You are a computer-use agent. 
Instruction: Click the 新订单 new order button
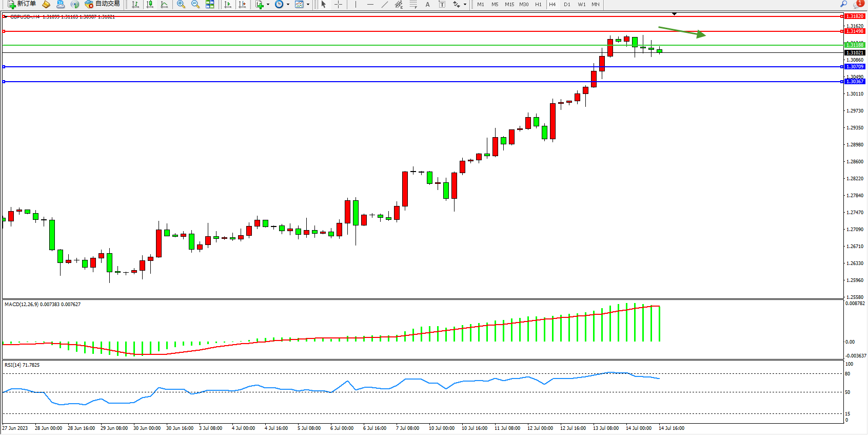22,4
